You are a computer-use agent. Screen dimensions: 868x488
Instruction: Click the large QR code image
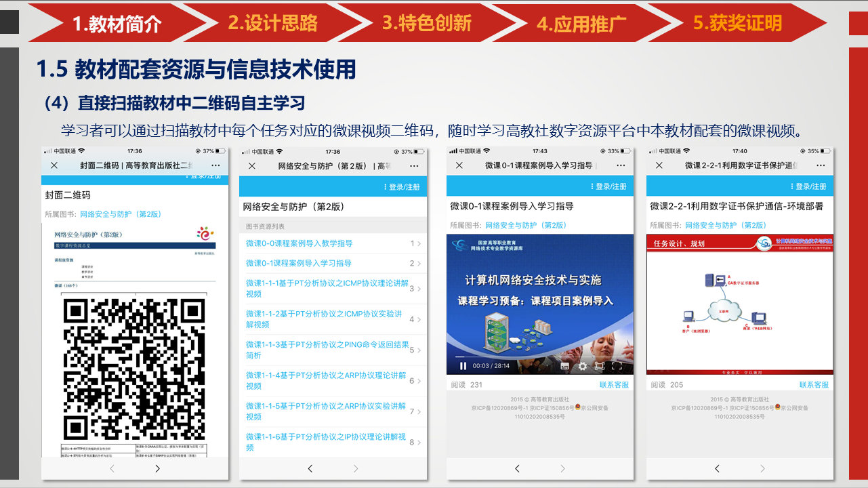click(134, 369)
